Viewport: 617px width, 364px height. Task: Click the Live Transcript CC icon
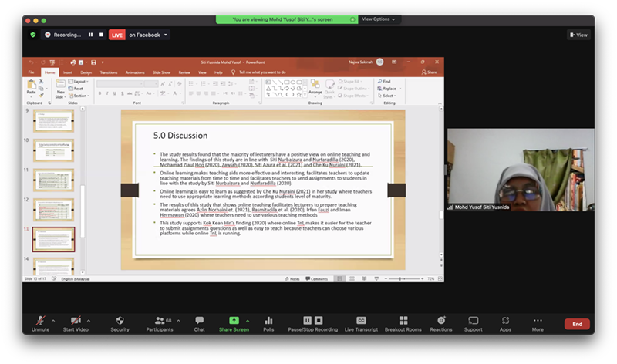(360, 320)
